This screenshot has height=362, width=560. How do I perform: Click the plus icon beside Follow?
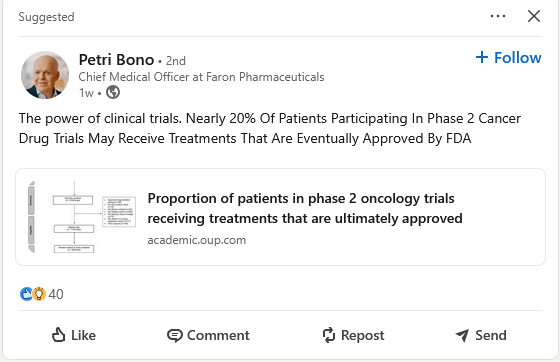point(482,57)
